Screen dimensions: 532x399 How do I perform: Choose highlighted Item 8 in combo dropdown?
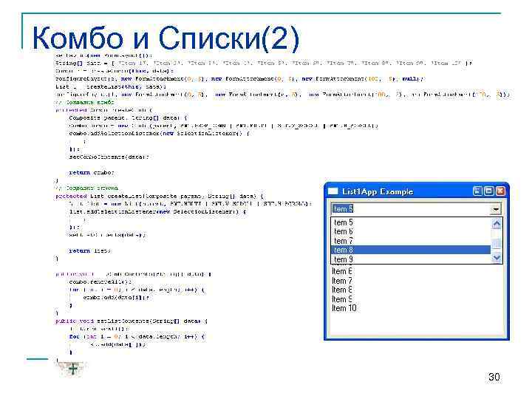click(411, 250)
